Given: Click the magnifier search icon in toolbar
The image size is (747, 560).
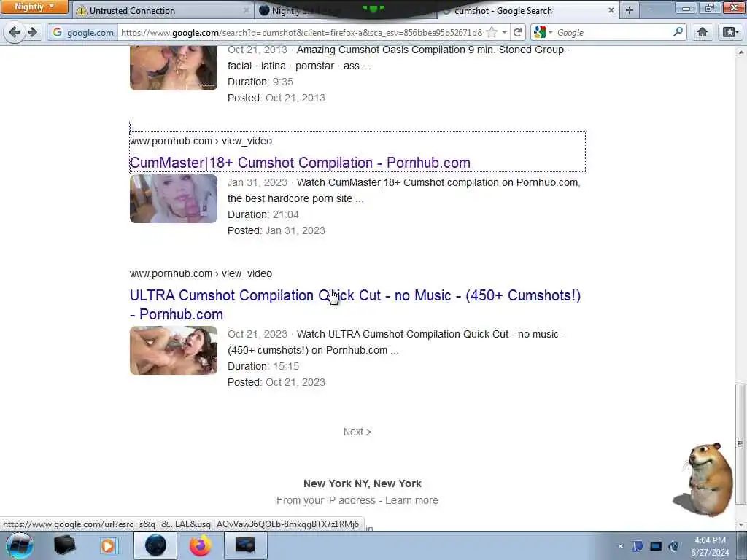Looking at the screenshot, I should click(678, 32).
